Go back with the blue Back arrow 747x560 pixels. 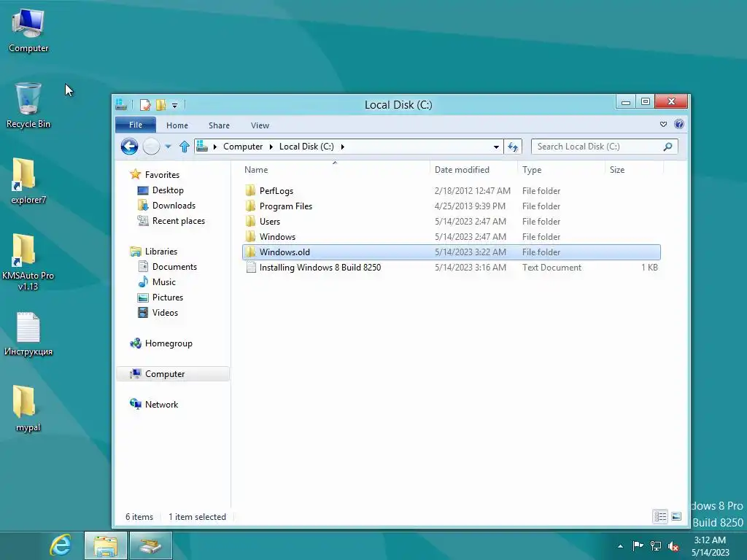129,146
